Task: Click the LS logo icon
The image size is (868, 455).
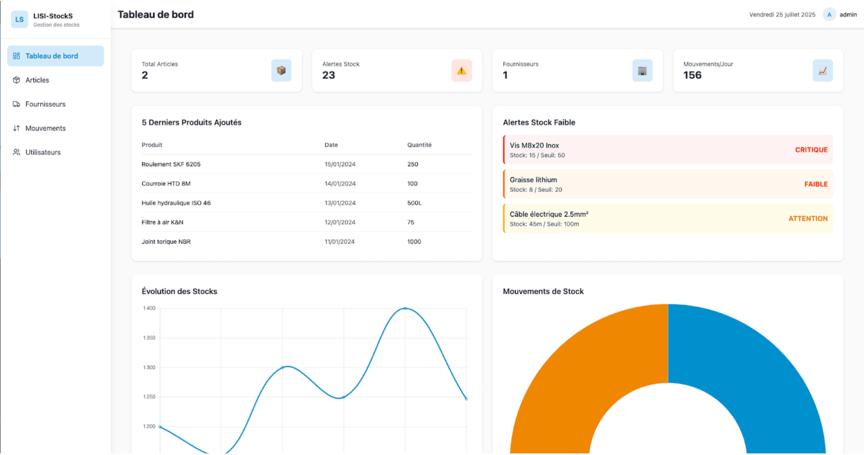Action: click(x=19, y=19)
